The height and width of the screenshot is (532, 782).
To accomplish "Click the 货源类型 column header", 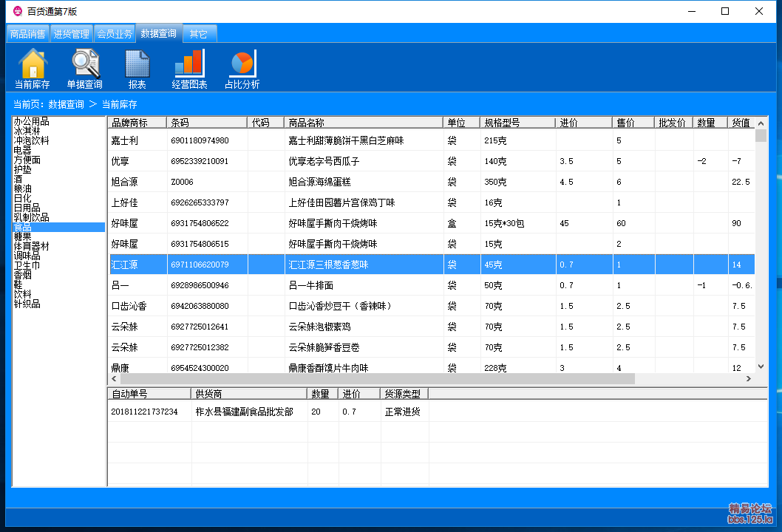I will click(404, 394).
